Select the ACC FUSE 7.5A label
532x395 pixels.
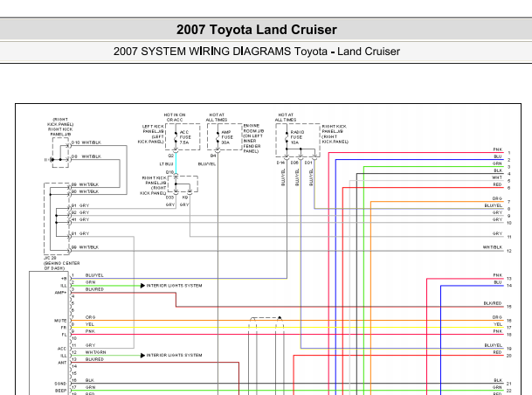185,137
